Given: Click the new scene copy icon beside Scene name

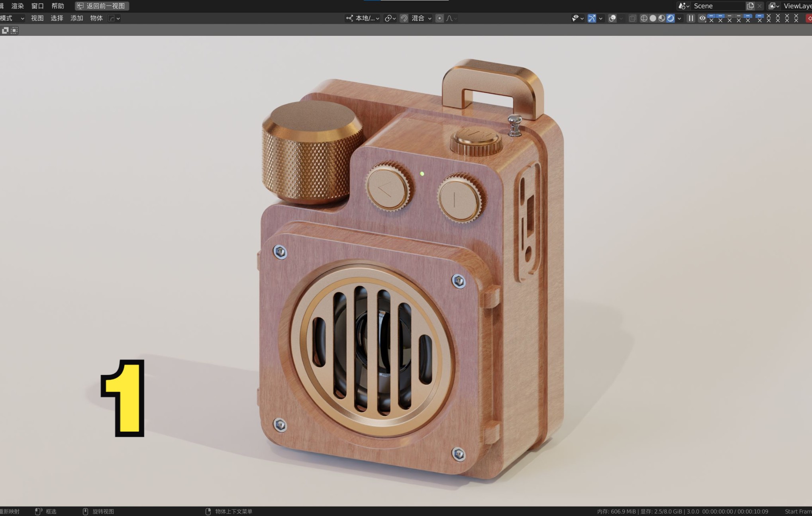Looking at the screenshot, I should pos(750,6).
